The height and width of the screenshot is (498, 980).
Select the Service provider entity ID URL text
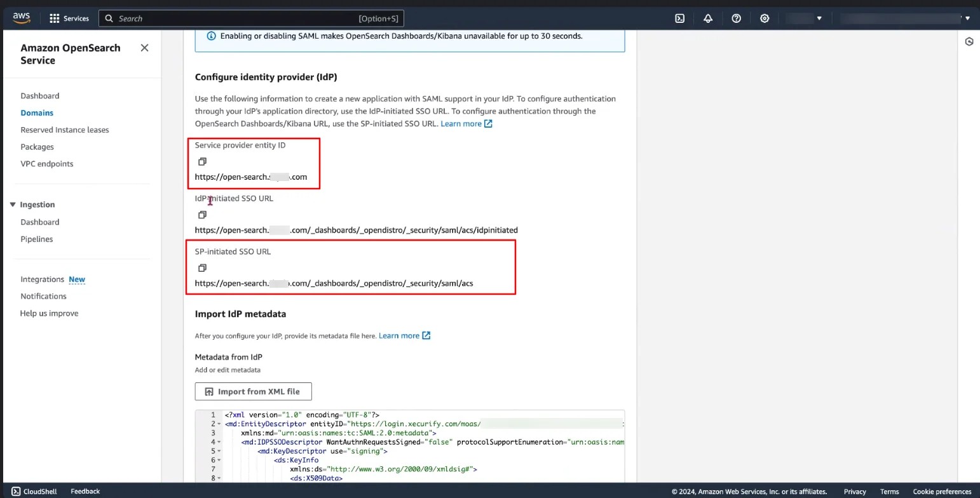(251, 177)
